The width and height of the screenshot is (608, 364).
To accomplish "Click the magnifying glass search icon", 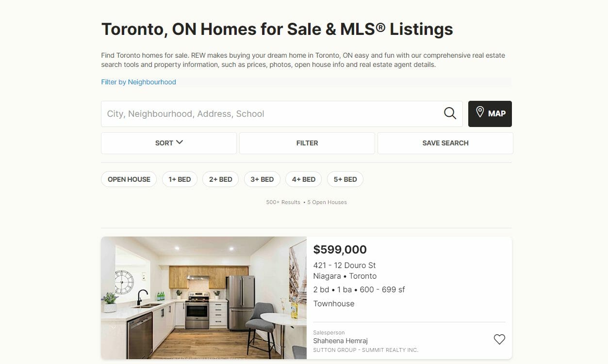I will [450, 113].
